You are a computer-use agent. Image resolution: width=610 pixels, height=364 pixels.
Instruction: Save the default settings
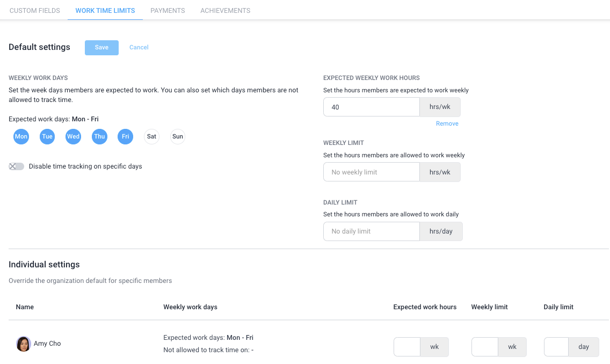101,47
